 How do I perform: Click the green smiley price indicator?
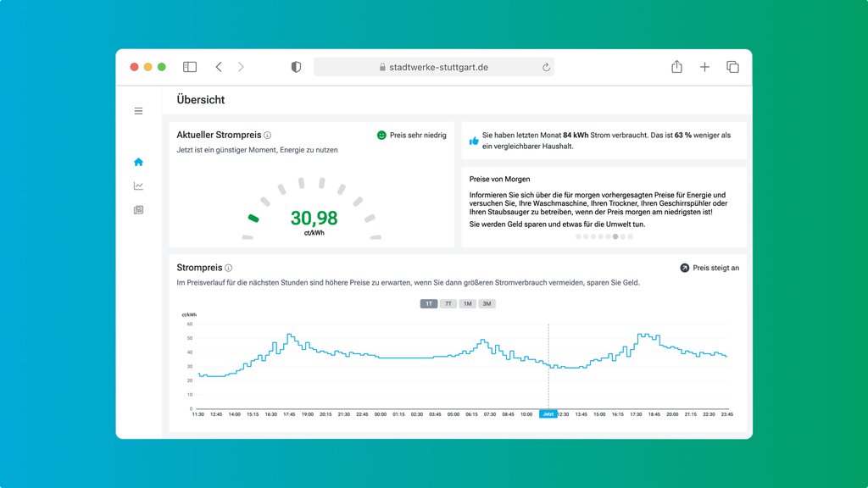[381, 135]
